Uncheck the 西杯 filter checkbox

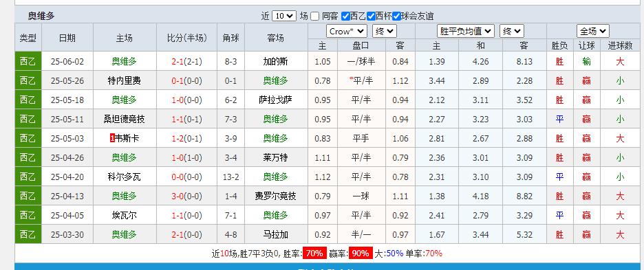pos(371,16)
